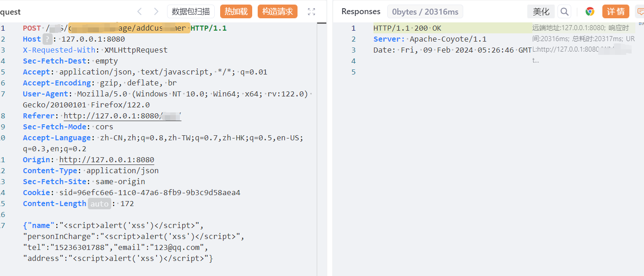Click the JSON "name" payload line

(x=113, y=225)
